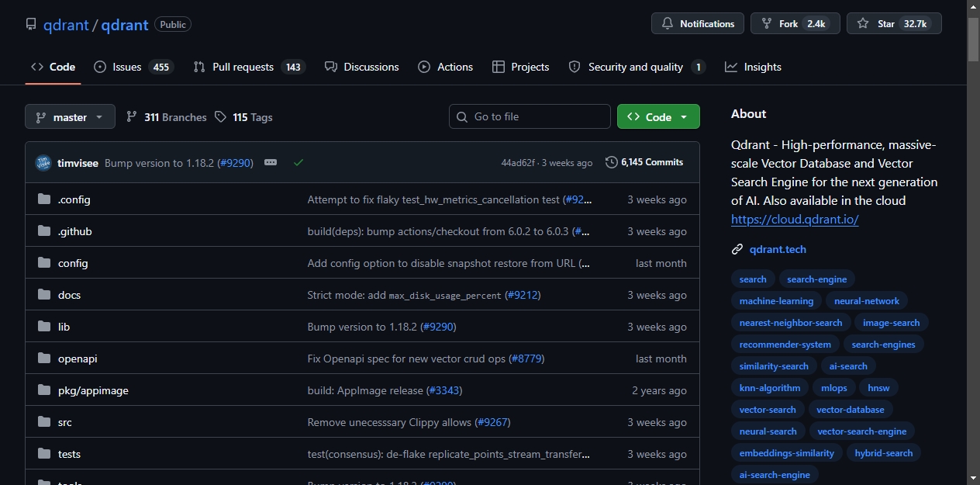Open commit hash 44ad62f
This screenshot has height=485, width=980.
click(518, 163)
